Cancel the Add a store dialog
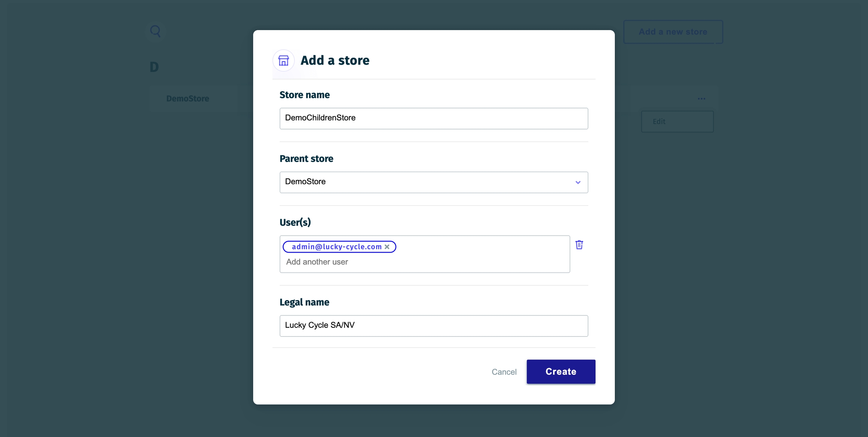Screen dimensions: 868x437 (504, 372)
